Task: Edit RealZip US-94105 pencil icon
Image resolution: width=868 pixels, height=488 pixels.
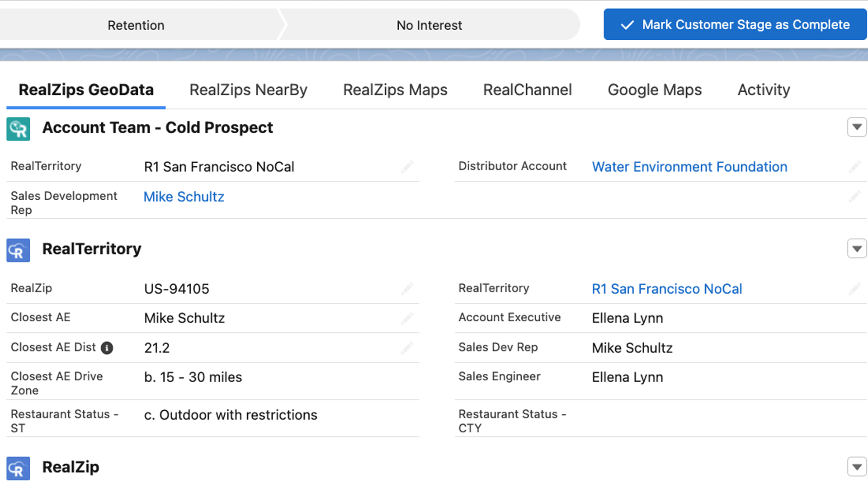Action: pos(407,289)
